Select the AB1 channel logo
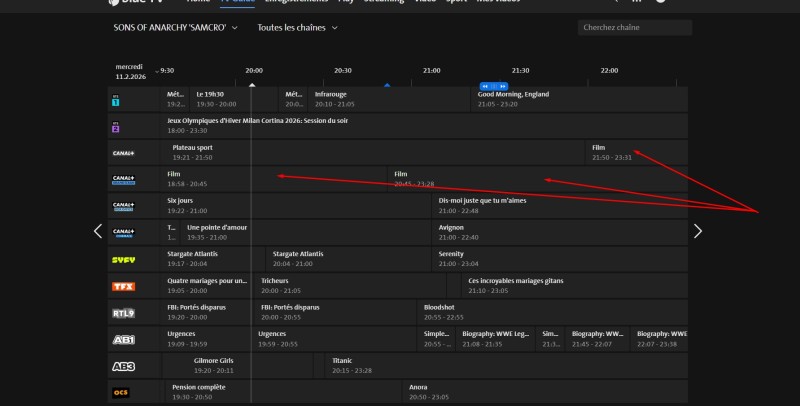Screen dimensions: 800x406 (123, 339)
